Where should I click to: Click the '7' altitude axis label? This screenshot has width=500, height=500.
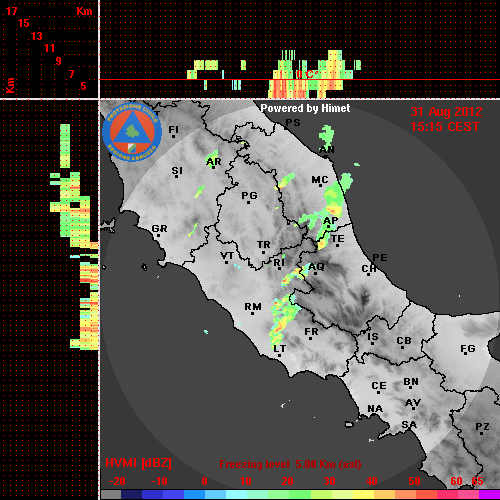[x=71, y=74]
